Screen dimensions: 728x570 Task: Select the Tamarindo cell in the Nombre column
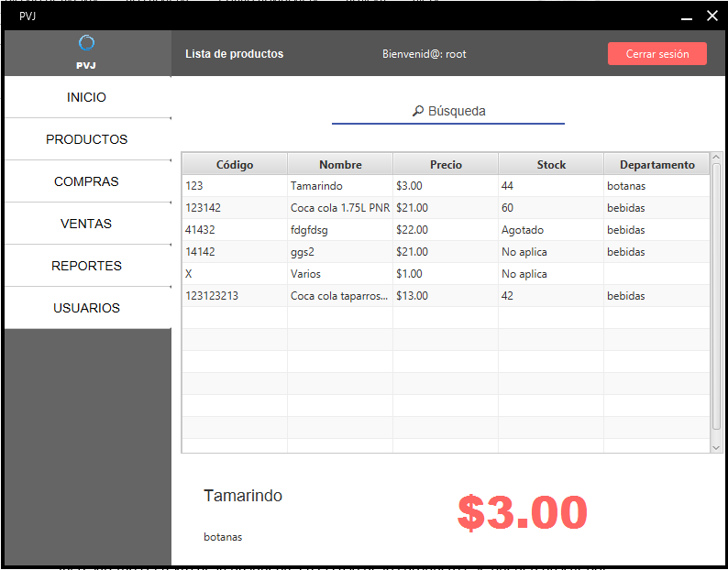[x=340, y=186]
